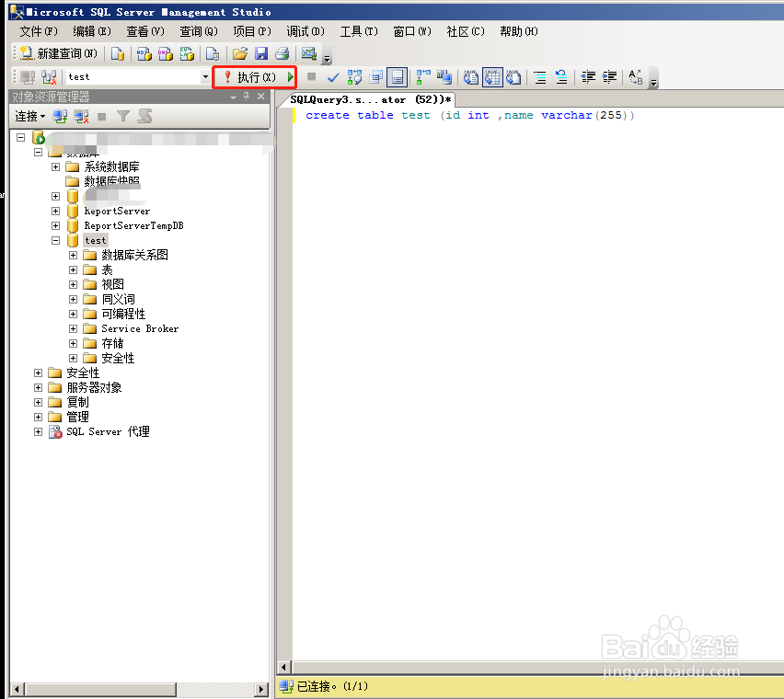Open the 查看(V) menu

click(x=145, y=31)
